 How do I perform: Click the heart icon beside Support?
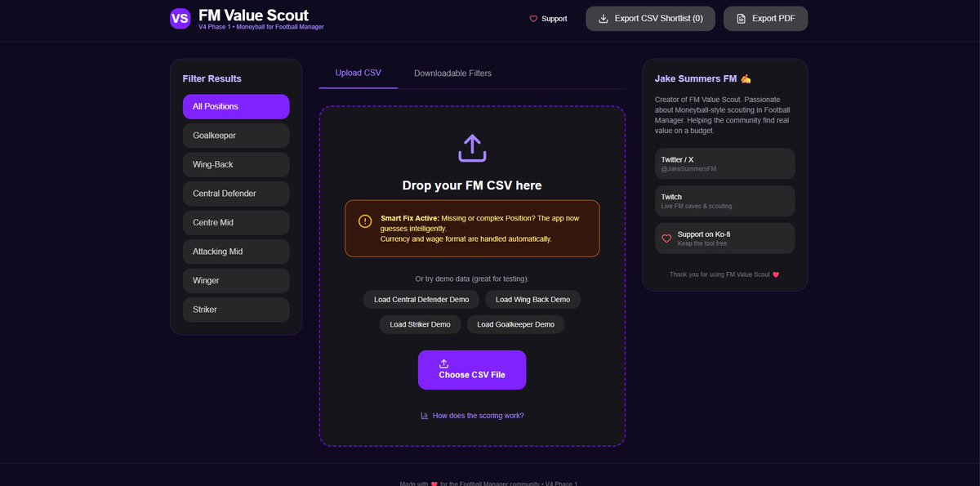coord(533,19)
